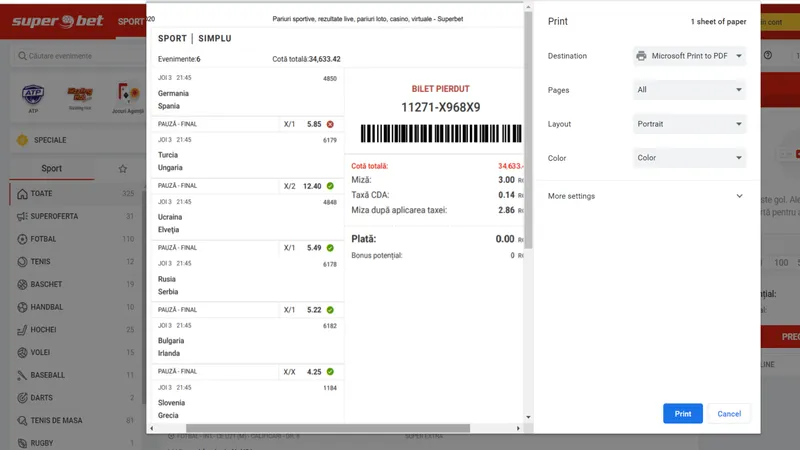
Task: Click preview horizontal scrollbar thumb
Action: (328, 429)
